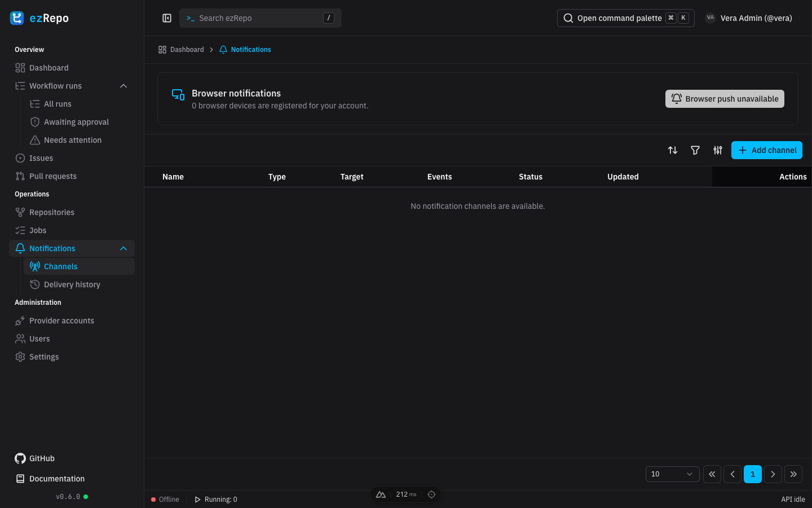Open the Documentation link
Viewport: 812px width, 508px height.
(x=50, y=479)
